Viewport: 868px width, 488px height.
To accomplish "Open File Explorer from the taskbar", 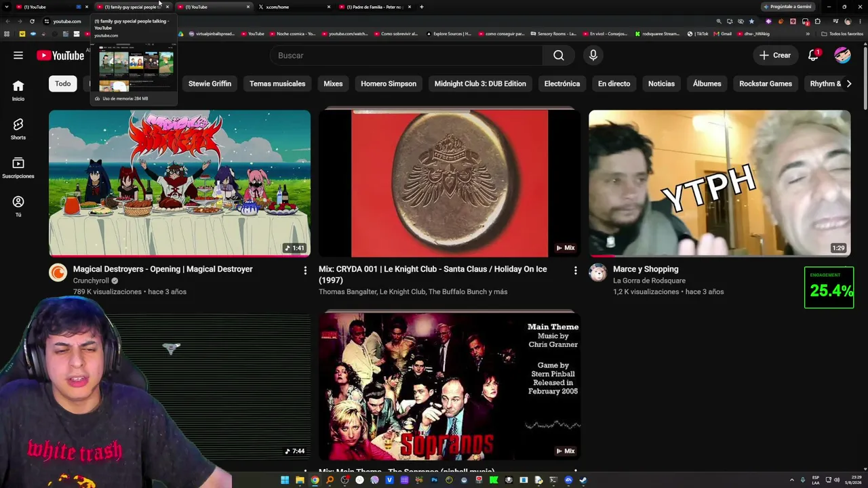I will pos(300,481).
